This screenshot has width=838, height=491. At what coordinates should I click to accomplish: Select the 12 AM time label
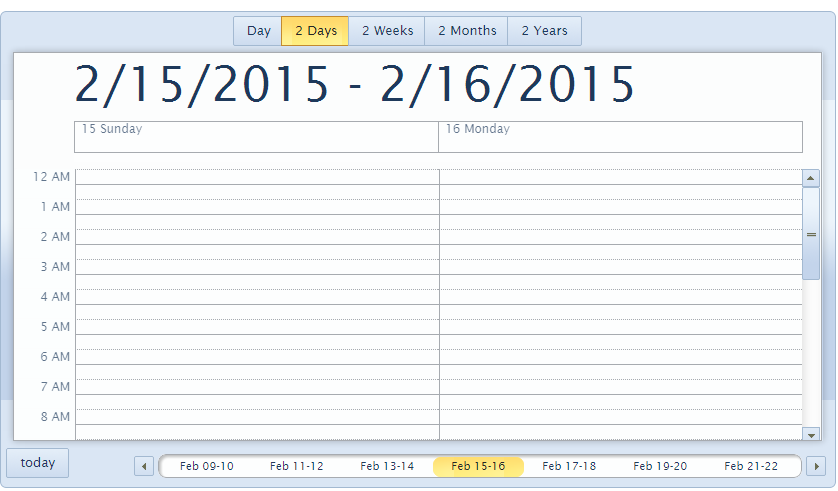[51, 177]
